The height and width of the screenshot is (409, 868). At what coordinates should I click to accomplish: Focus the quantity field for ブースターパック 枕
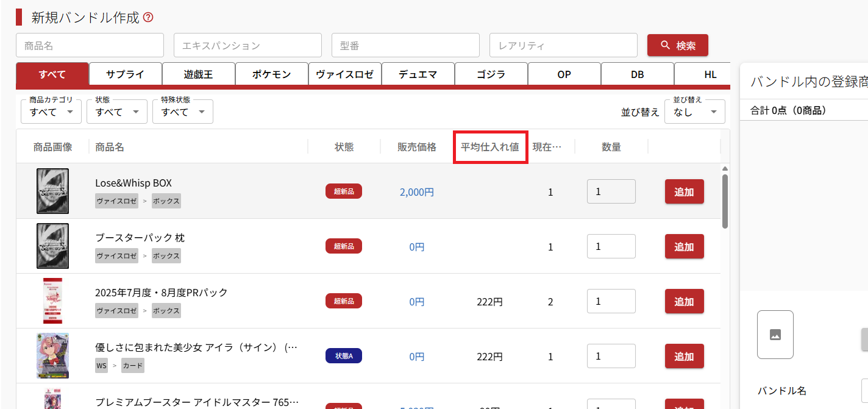611,246
